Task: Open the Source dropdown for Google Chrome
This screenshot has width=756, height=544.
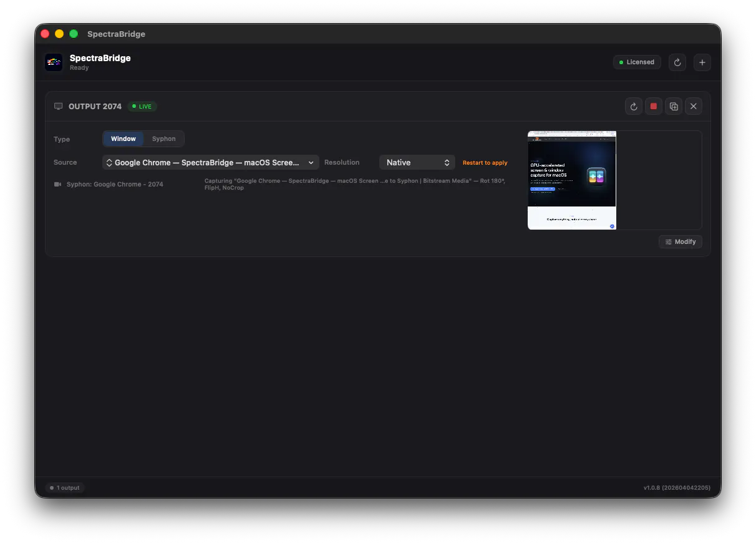Action: (211, 163)
